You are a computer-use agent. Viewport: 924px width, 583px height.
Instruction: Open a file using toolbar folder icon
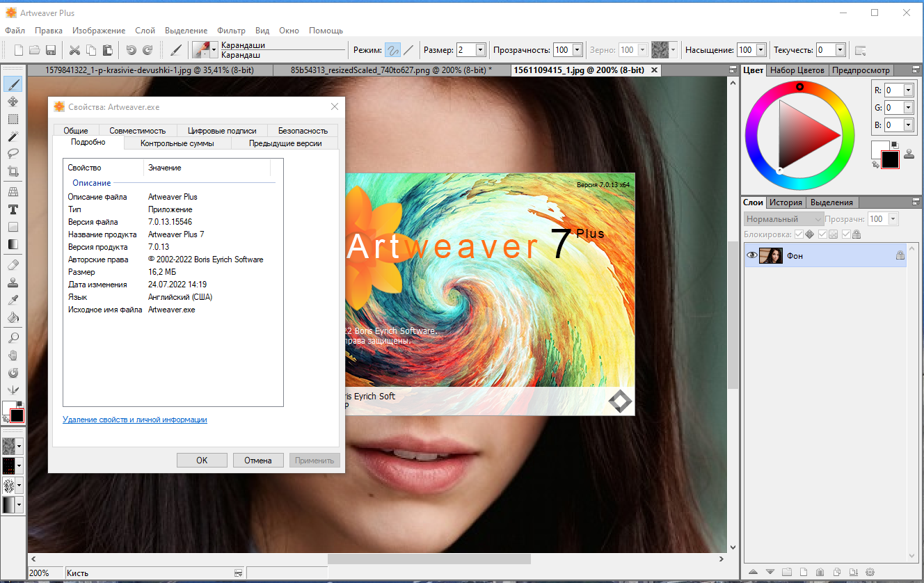point(35,50)
